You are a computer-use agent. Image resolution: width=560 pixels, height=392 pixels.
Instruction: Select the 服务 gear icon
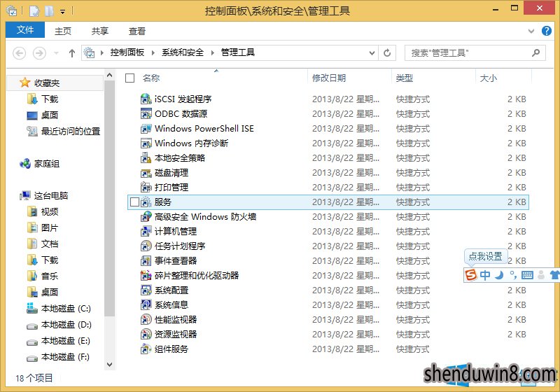[x=146, y=202]
